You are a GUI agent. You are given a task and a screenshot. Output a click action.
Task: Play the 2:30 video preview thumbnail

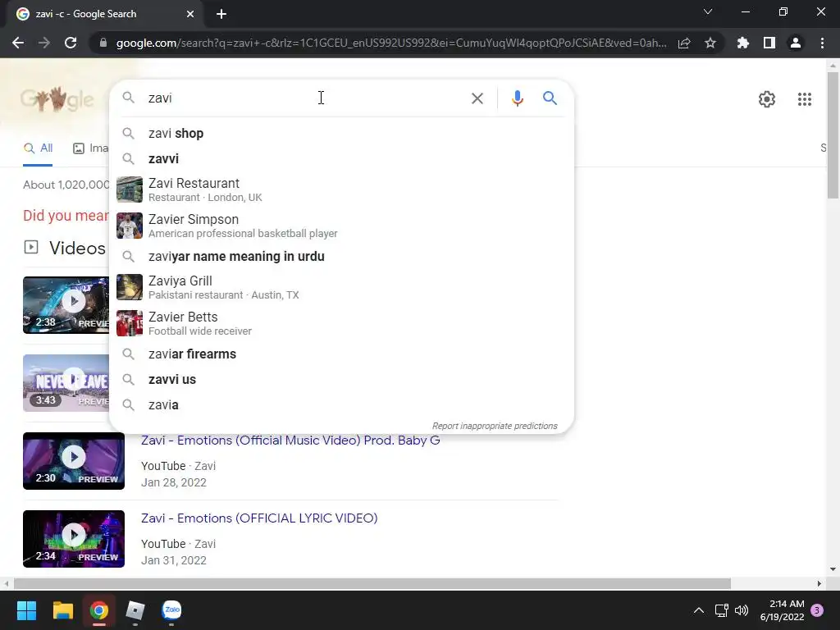74,461
